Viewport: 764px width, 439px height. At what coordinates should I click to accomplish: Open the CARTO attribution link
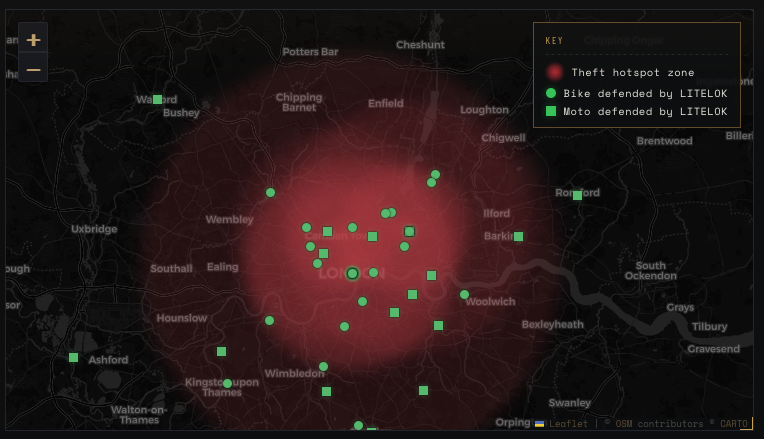(734, 424)
